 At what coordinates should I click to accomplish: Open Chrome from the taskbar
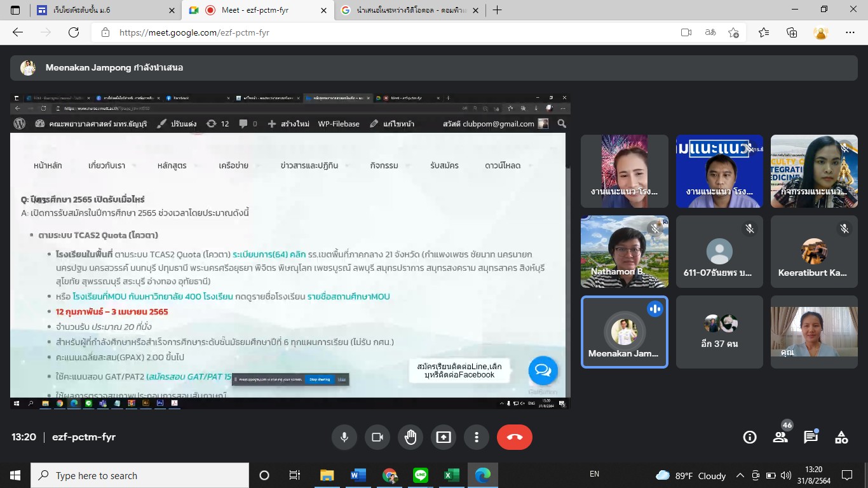tap(389, 475)
